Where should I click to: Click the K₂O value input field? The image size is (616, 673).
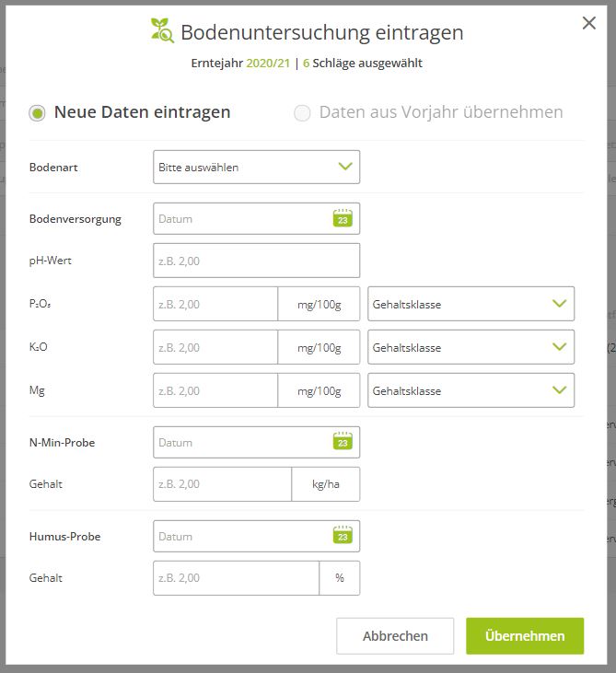click(x=215, y=347)
